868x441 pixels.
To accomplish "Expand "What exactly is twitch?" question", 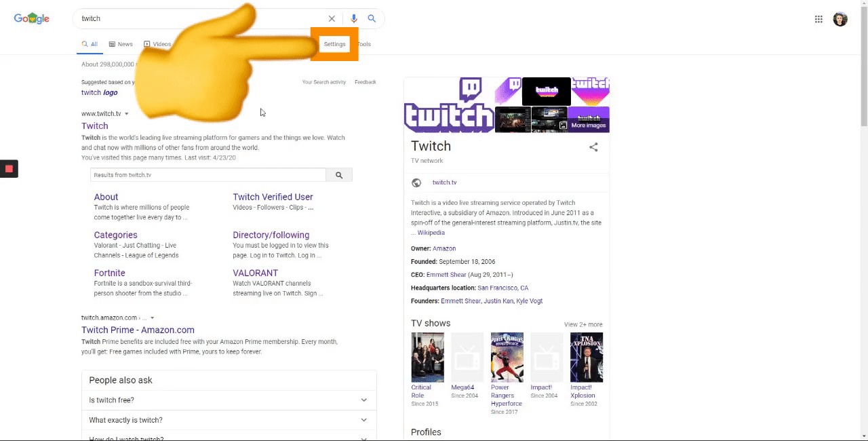I will click(x=363, y=420).
